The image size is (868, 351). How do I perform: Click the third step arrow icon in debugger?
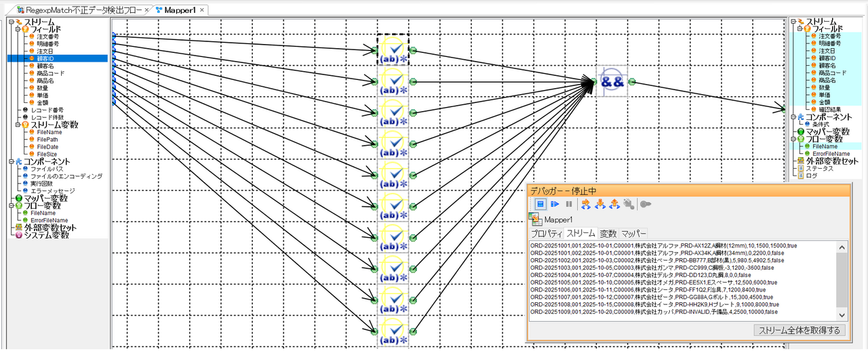(x=614, y=203)
